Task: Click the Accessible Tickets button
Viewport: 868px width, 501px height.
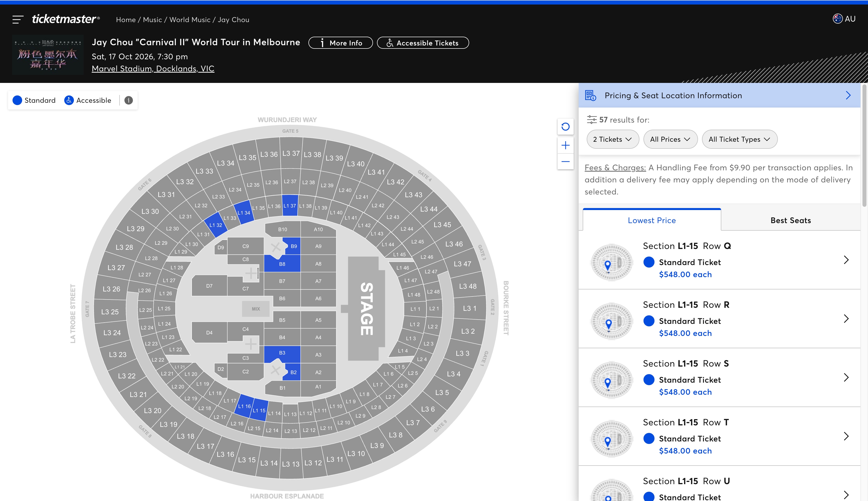Action: pos(423,43)
